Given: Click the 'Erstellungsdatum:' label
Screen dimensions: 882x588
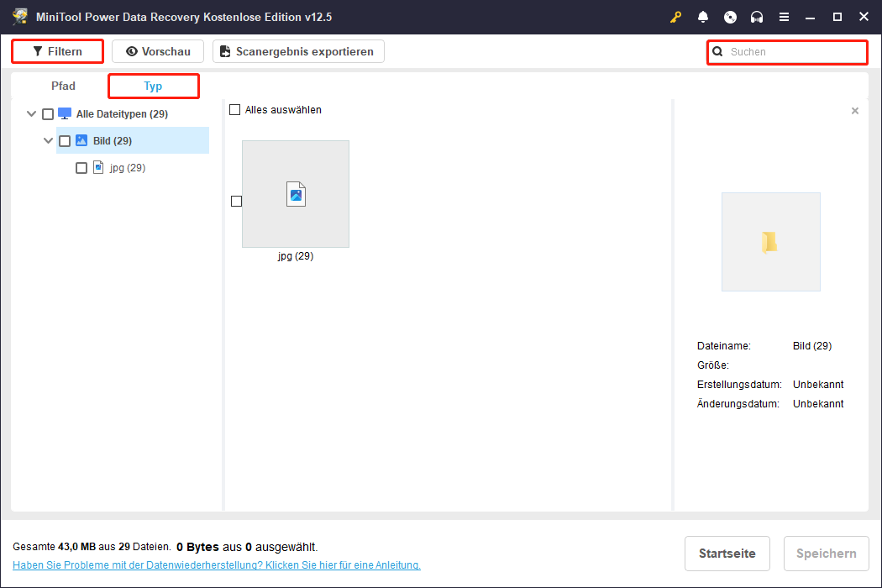Looking at the screenshot, I should click(739, 385).
